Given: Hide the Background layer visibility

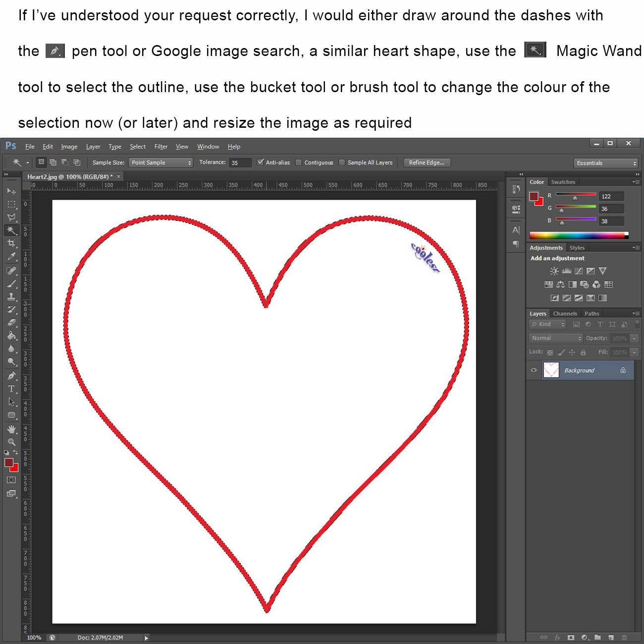Looking at the screenshot, I should pos(534,370).
